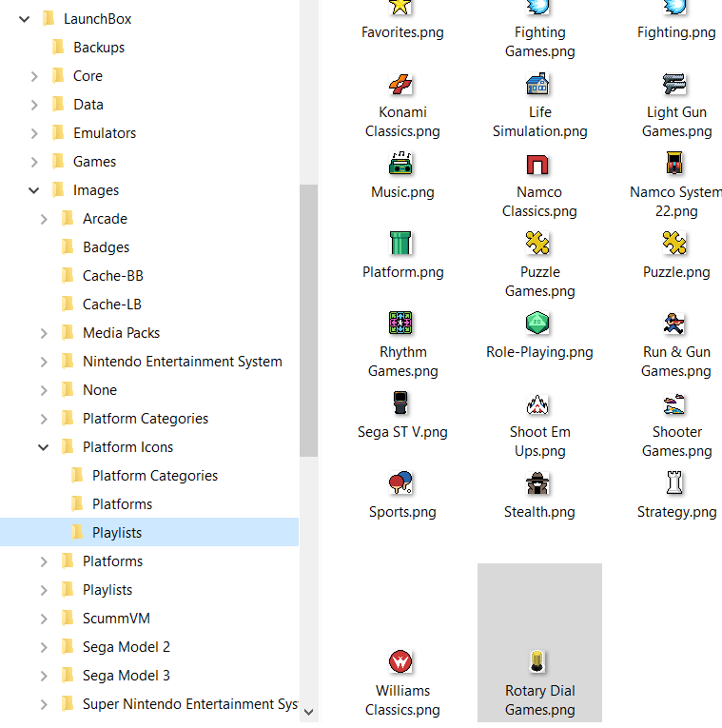The width and height of the screenshot is (722, 728).
Task: Select the Rotary Dial Games.png icon
Action: click(x=537, y=661)
